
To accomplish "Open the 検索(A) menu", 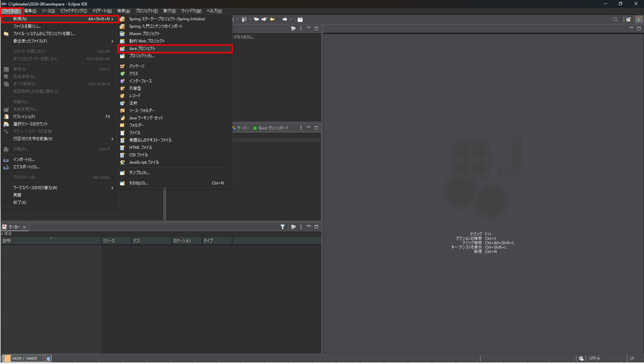I will coord(124,11).
